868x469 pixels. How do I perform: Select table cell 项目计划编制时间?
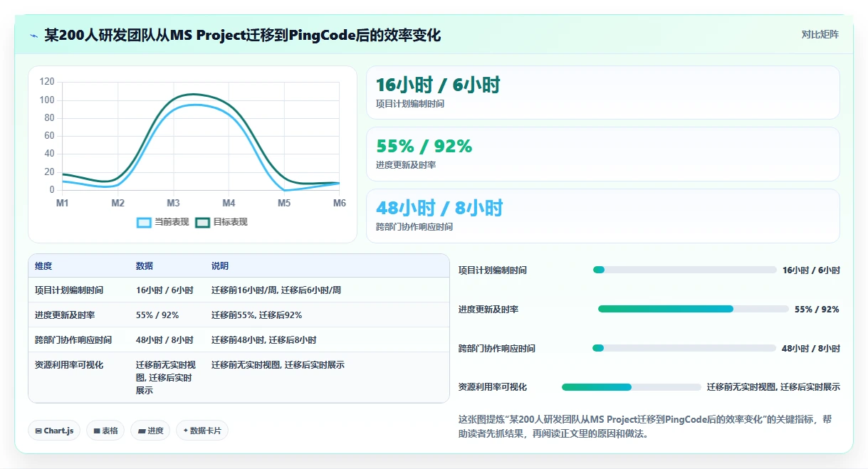click(69, 290)
